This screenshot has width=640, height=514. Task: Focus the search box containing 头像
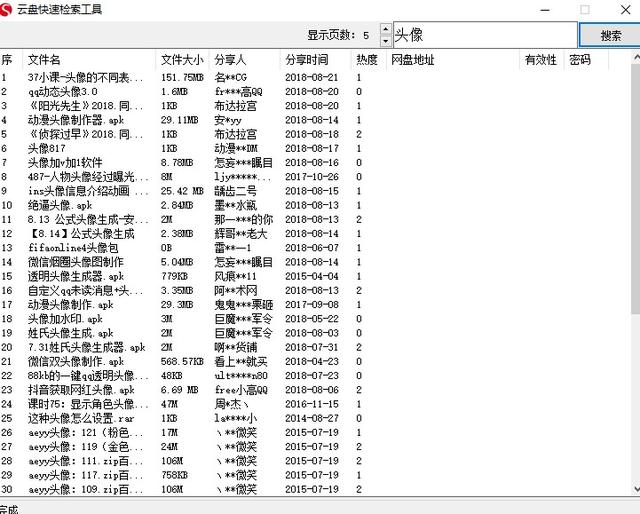485,35
